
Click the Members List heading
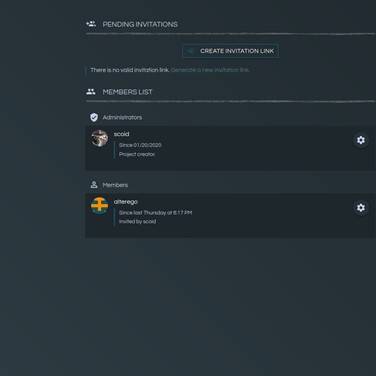[x=127, y=92]
